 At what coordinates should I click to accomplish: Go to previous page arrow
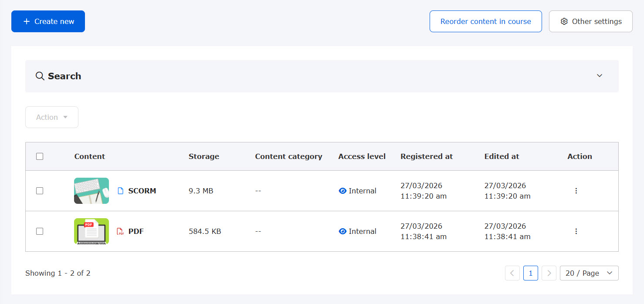click(x=512, y=273)
